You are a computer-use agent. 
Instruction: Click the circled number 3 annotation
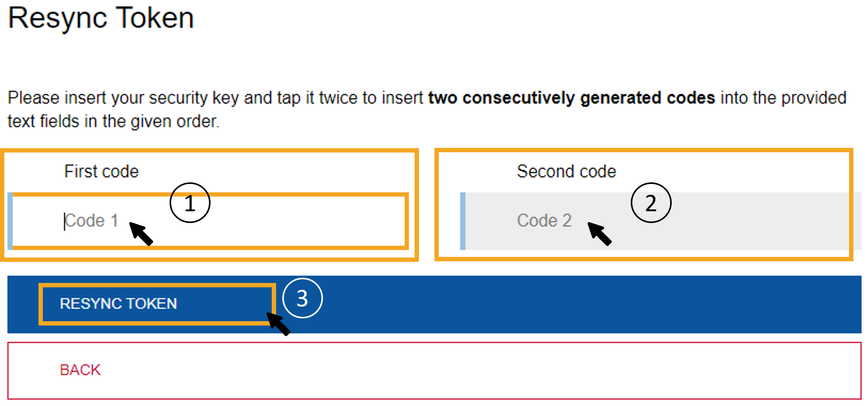(x=302, y=298)
